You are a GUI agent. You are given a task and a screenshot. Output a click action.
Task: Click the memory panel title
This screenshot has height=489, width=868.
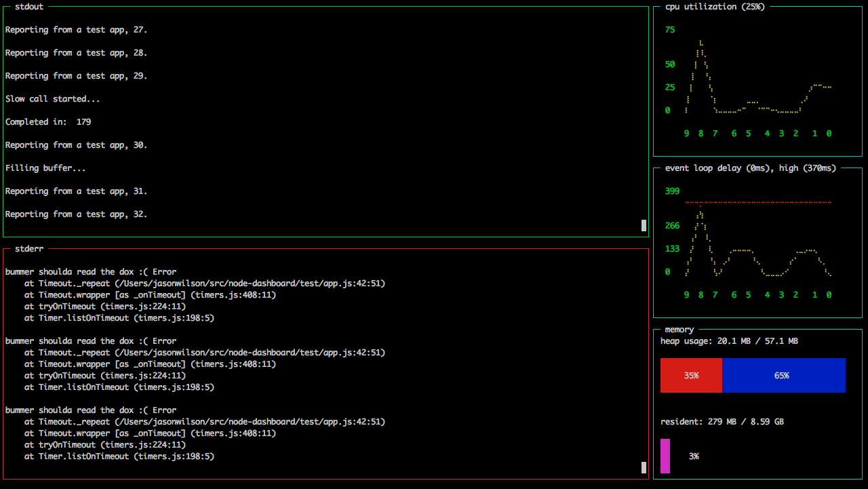[x=679, y=330]
